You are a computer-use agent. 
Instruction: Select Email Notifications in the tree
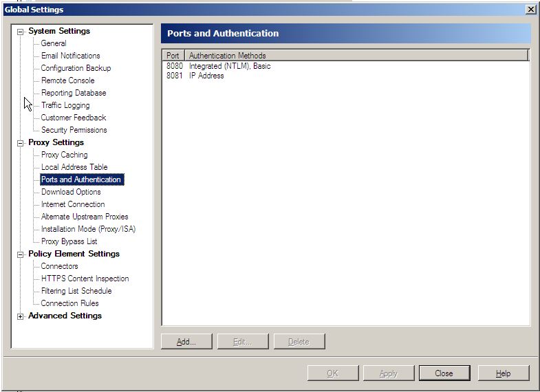[70, 56]
